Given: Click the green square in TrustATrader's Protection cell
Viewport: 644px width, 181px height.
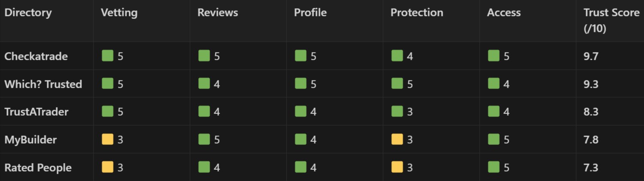Looking at the screenshot, I should click(x=397, y=112).
